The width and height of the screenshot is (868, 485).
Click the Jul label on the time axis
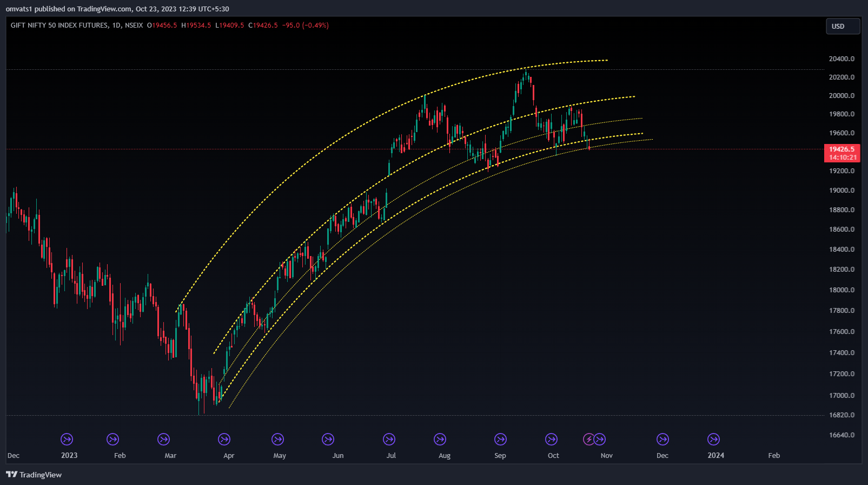tap(391, 455)
